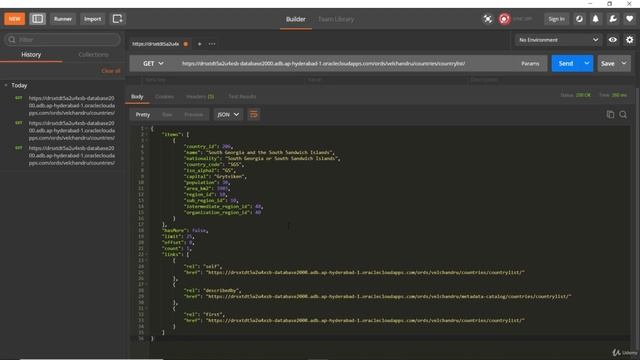
Task: Click the "nationality" line in response
Action: [x=262, y=158]
